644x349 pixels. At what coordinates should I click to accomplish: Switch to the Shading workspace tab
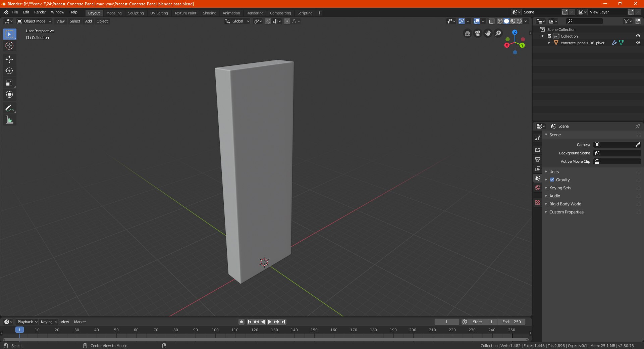point(209,13)
